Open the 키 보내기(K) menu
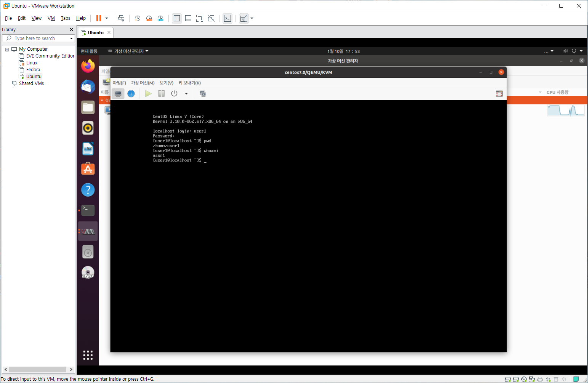Viewport: 588px width, 383px height. [190, 83]
